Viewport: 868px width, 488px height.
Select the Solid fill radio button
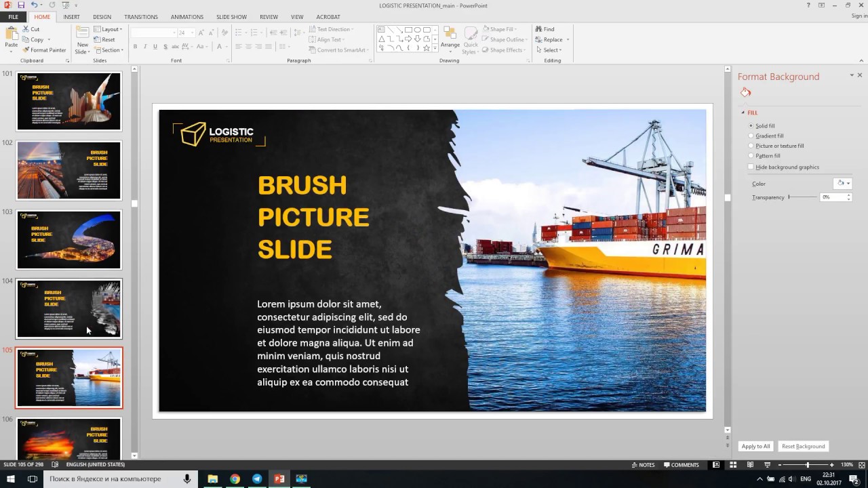(x=751, y=126)
